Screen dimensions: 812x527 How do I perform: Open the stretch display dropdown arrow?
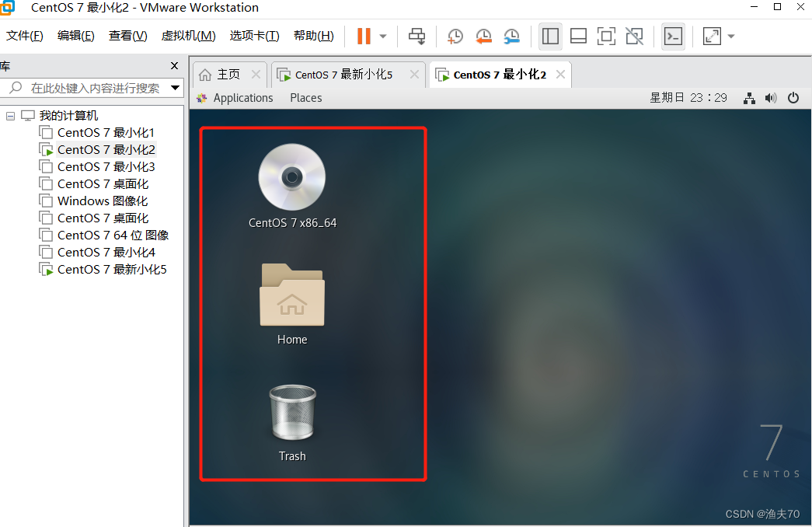pyautogui.click(x=731, y=37)
